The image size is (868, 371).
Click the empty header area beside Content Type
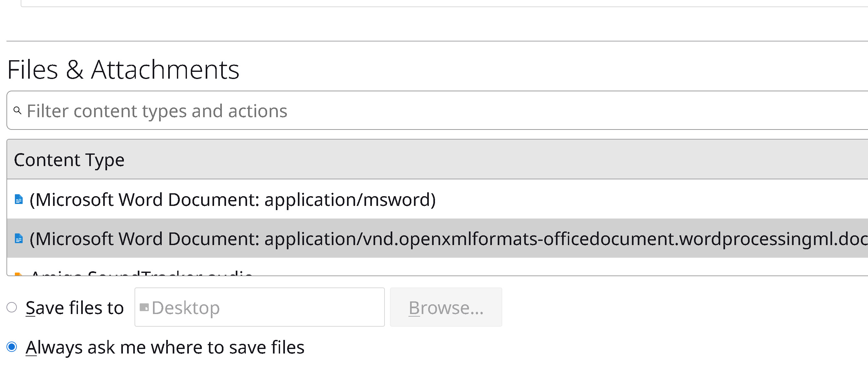505,160
